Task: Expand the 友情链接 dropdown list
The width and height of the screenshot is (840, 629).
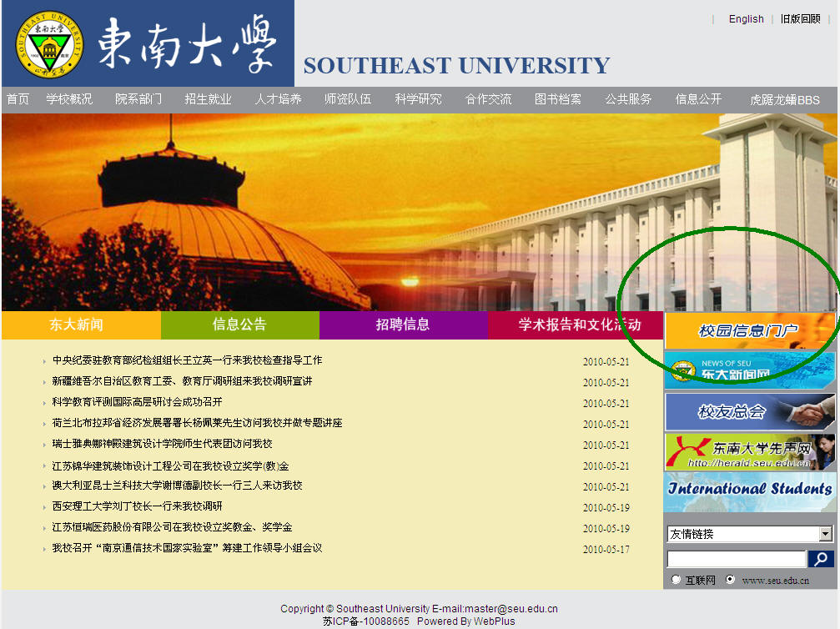Action: [x=825, y=534]
